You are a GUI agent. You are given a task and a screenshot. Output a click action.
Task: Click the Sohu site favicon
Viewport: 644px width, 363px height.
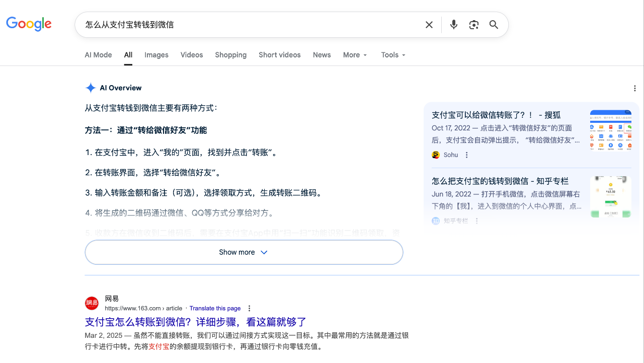coord(435,155)
